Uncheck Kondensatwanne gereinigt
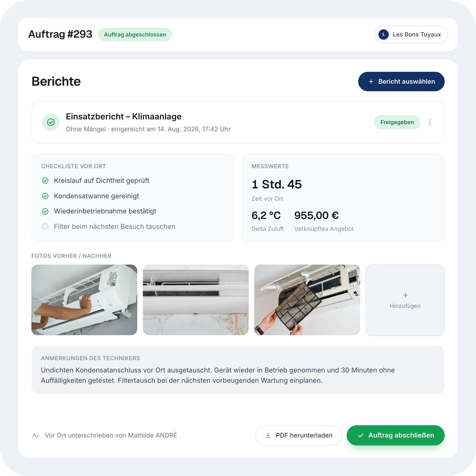This screenshot has height=476, width=476. pyautogui.click(x=45, y=196)
